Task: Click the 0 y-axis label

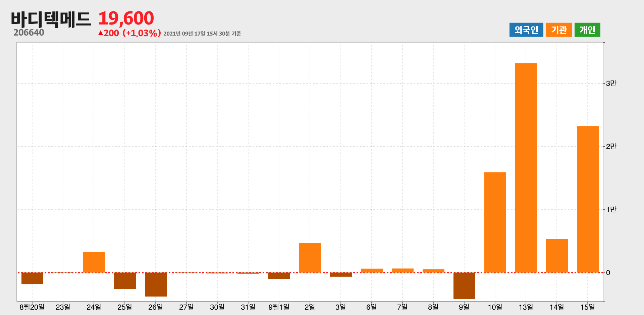Action: click(x=608, y=273)
